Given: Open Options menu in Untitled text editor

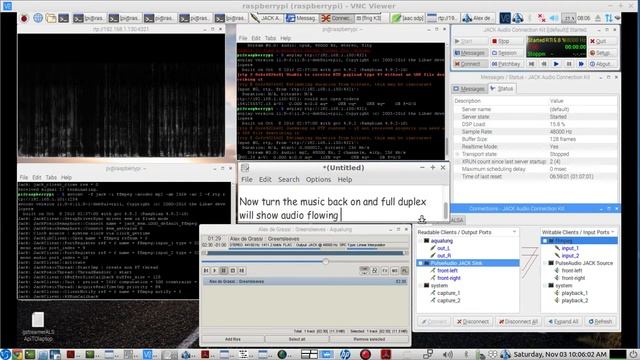Looking at the screenshot, I should pyautogui.click(x=318, y=180).
